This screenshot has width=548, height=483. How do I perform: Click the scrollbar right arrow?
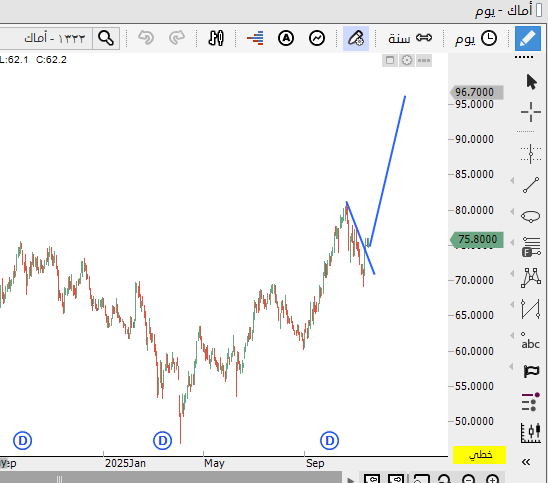tap(351, 480)
